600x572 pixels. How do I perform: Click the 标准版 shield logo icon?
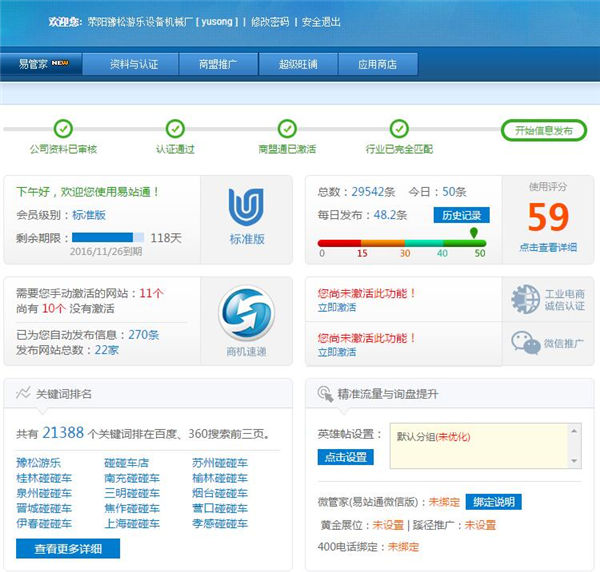tap(246, 207)
